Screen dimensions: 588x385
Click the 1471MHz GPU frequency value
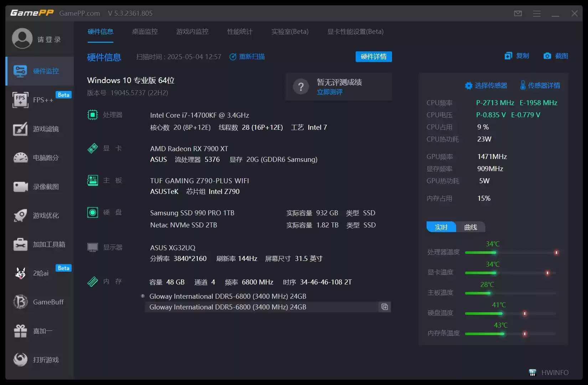point(492,156)
